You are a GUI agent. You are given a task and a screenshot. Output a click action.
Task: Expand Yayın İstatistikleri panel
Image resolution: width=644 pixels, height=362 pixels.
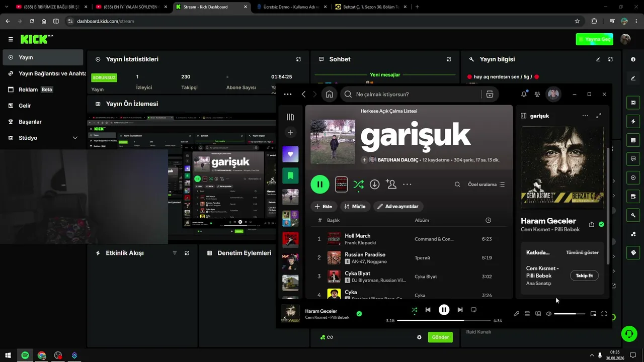(x=298, y=59)
